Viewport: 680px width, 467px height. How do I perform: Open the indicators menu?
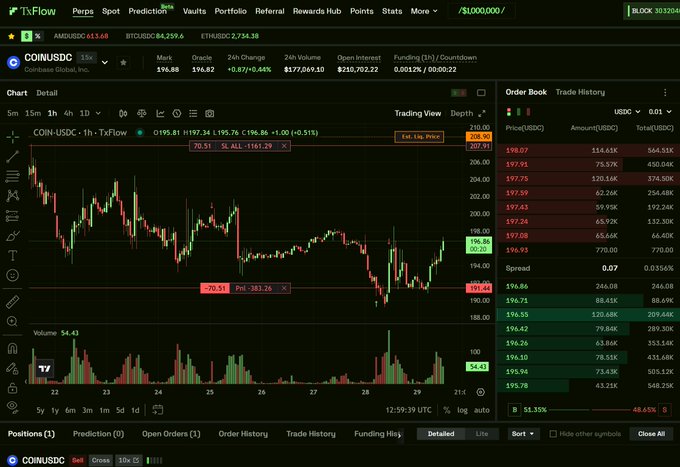tap(160, 114)
